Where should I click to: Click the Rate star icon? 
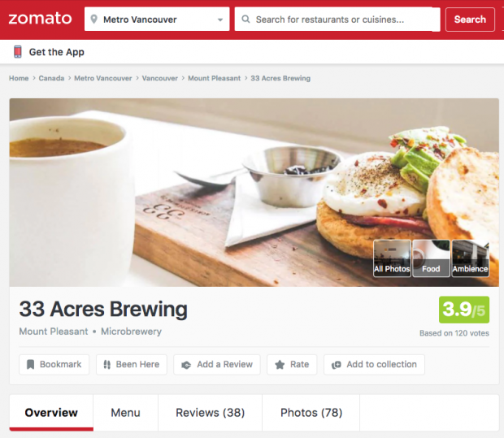[x=280, y=364]
